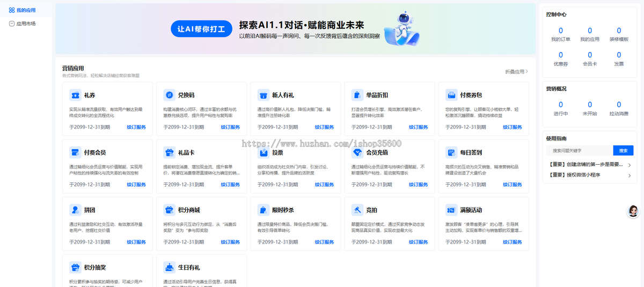Viewport: 644px width, 287px height.
Task: Open the 积分商城 app icon
Action: click(x=169, y=210)
